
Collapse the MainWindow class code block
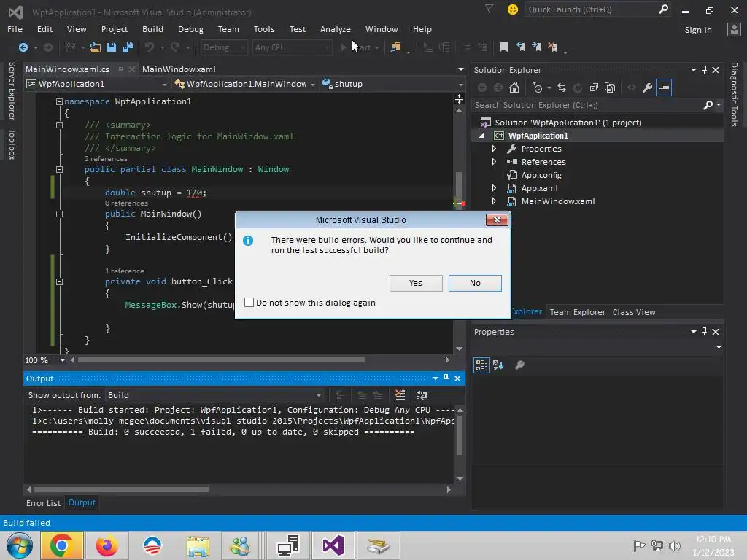pyautogui.click(x=59, y=169)
